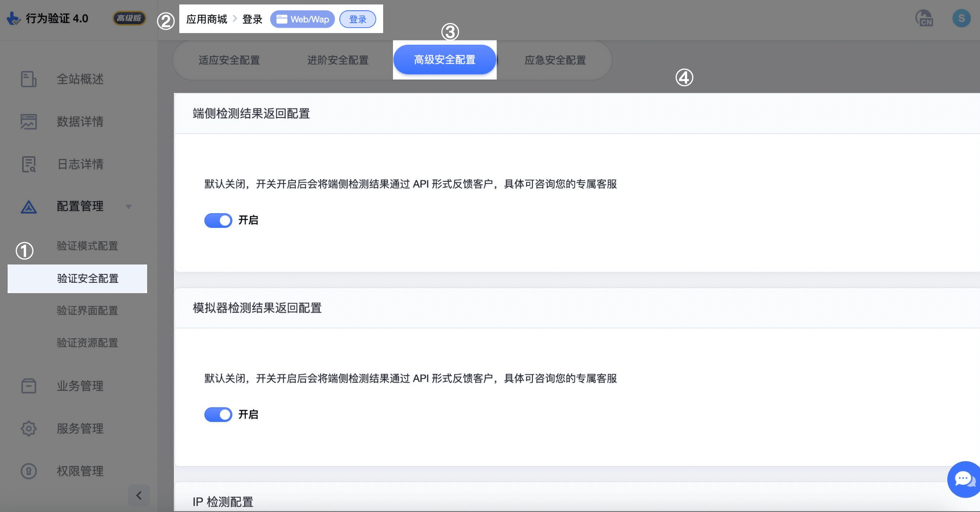
Task: Open the 全站概述 overview panel icon
Action: click(28, 79)
